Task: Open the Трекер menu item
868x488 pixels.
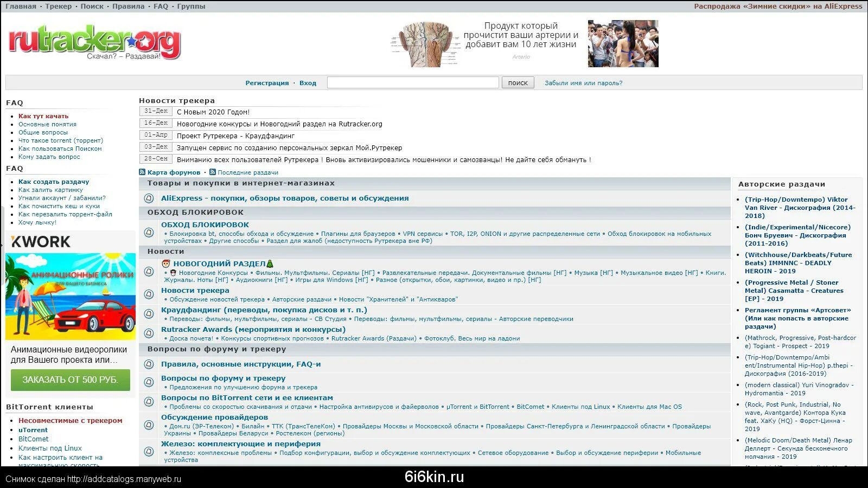Action: tap(59, 7)
